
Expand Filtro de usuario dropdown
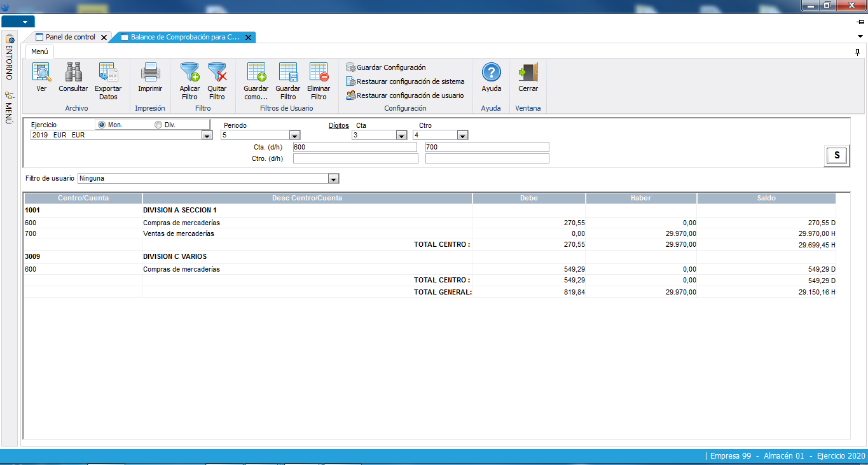(333, 179)
